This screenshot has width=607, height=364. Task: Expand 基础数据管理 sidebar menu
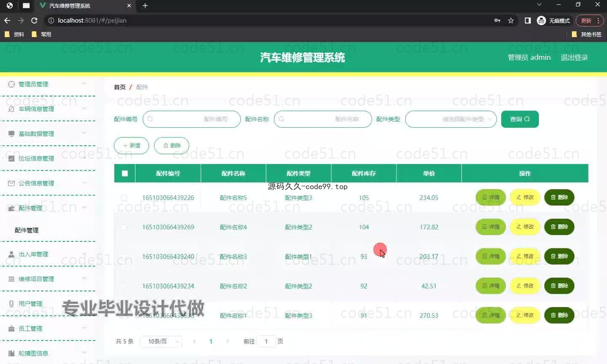click(x=48, y=134)
